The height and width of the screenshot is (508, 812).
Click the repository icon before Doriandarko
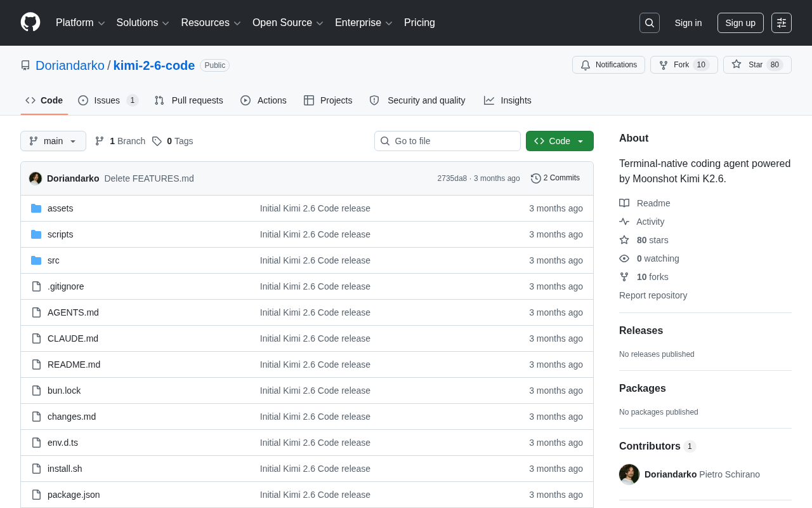coord(25,65)
